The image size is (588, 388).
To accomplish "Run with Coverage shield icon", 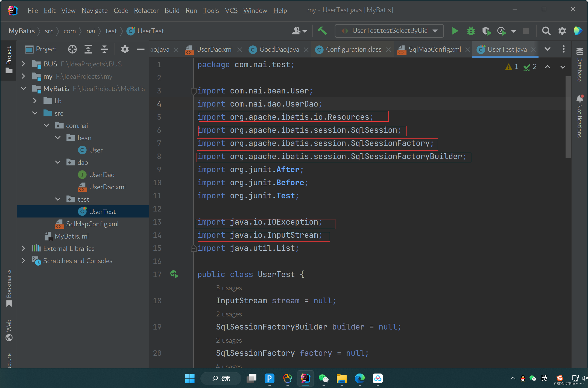I will pos(487,31).
